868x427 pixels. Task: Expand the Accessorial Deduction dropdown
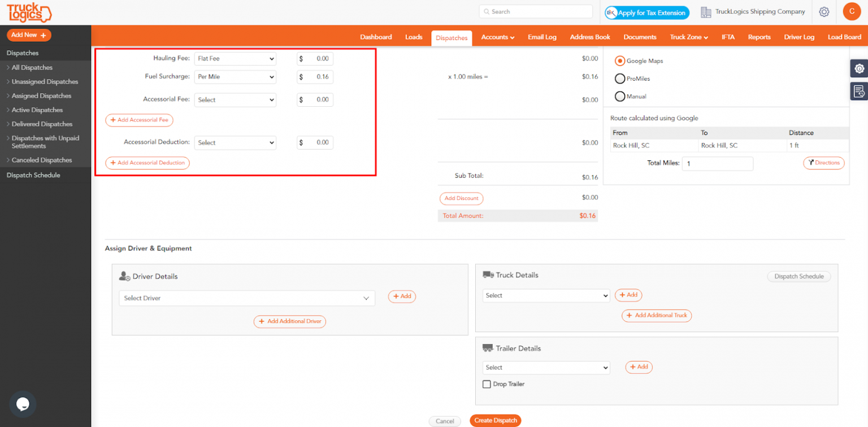(235, 142)
